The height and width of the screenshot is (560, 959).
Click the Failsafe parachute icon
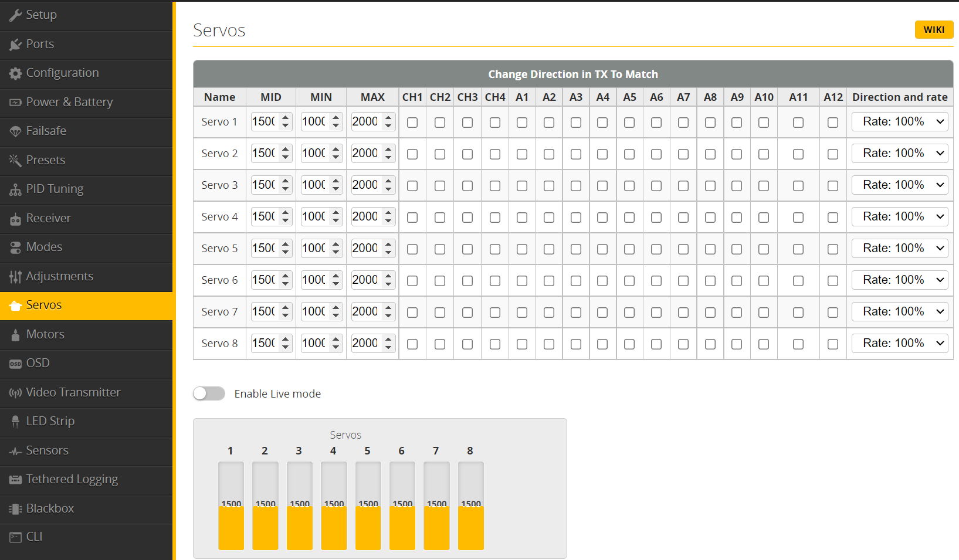click(15, 131)
